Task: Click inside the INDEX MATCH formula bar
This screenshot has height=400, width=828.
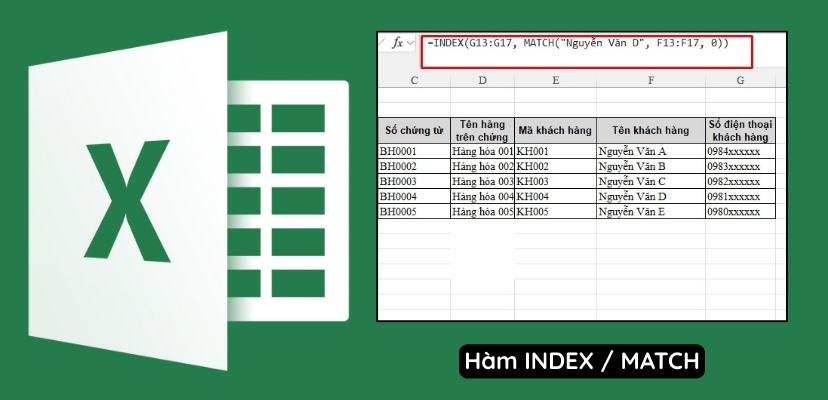Action: [586, 52]
